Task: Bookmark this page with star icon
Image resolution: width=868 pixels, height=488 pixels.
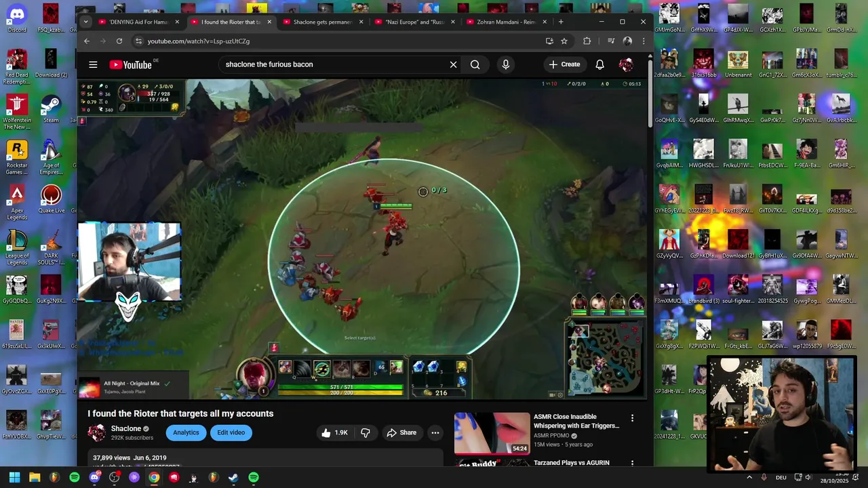Action: point(564,41)
